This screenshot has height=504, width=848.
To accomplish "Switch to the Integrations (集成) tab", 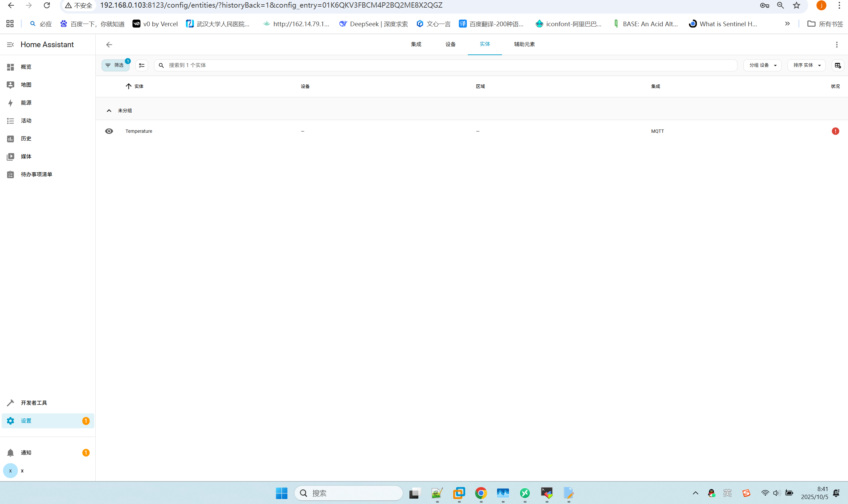I will click(x=416, y=44).
